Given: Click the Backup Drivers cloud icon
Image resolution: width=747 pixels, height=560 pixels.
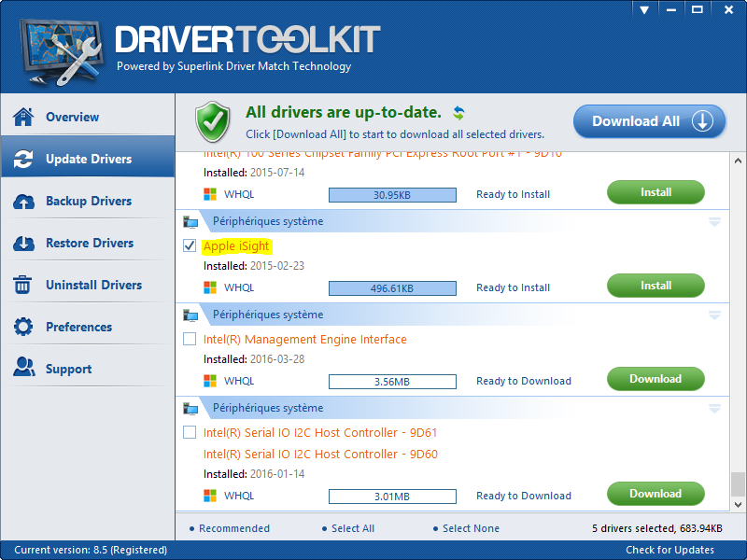Looking at the screenshot, I should click(23, 202).
